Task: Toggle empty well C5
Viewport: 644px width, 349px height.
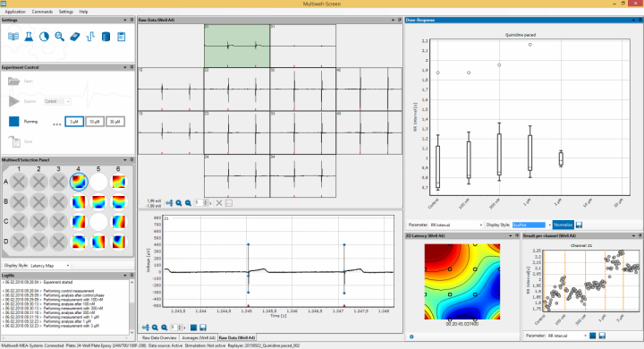Action: [98, 222]
